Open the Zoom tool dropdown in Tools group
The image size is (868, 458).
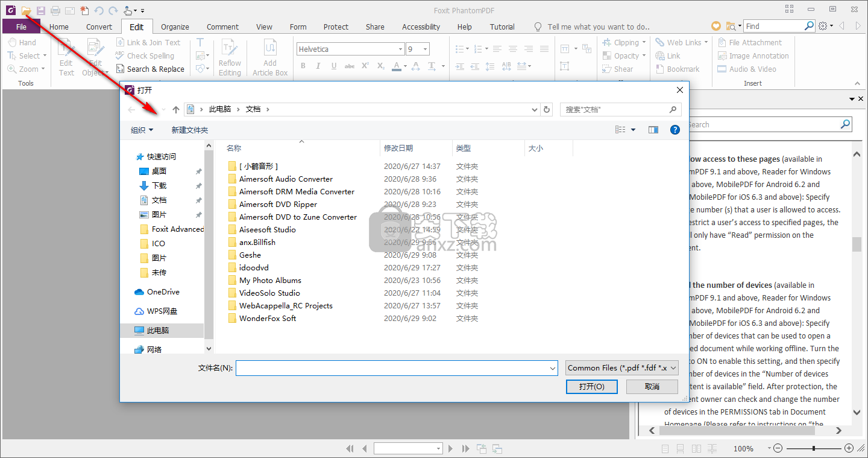pyautogui.click(x=43, y=69)
